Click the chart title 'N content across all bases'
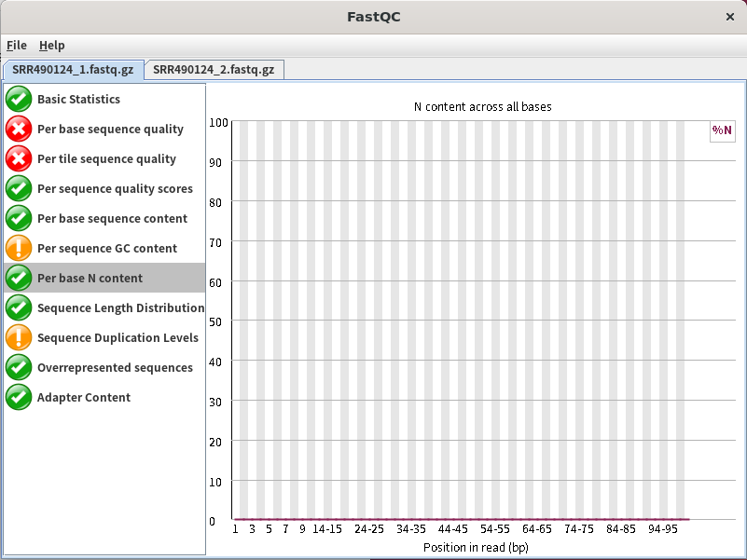The width and height of the screenshot is (747, 560). [482, 106]
